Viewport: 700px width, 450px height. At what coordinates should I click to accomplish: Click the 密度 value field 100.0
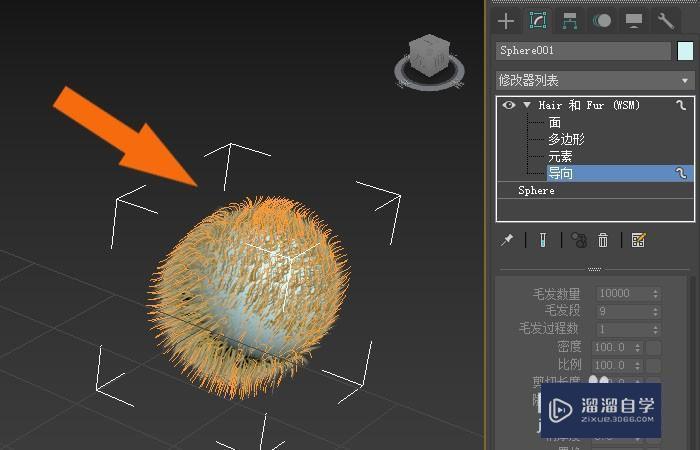tap(613, 347)
